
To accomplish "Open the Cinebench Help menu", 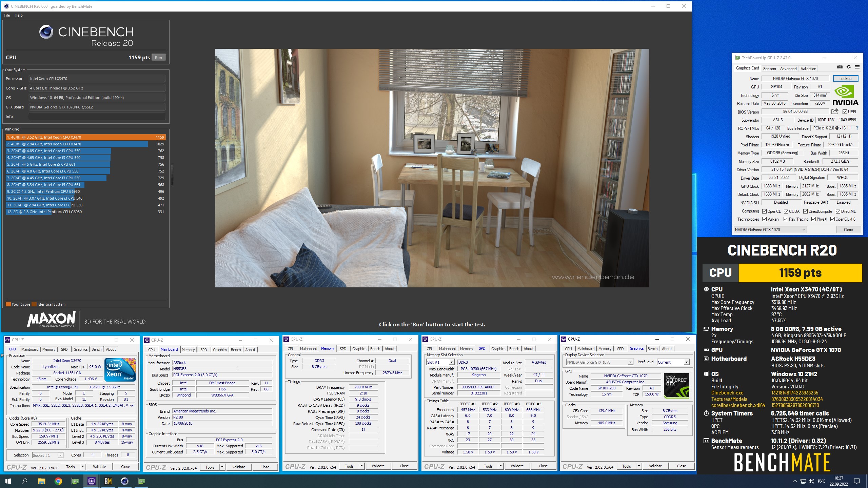I will pos(19,15).
